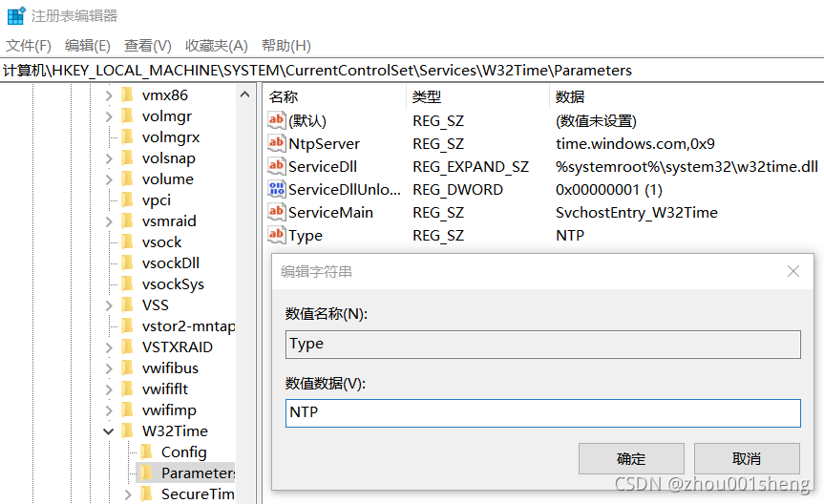Click the folder icon of VSS key
The width and height of the screenshot is (824, 504).
pyautogui.click(x=127, y=305)
